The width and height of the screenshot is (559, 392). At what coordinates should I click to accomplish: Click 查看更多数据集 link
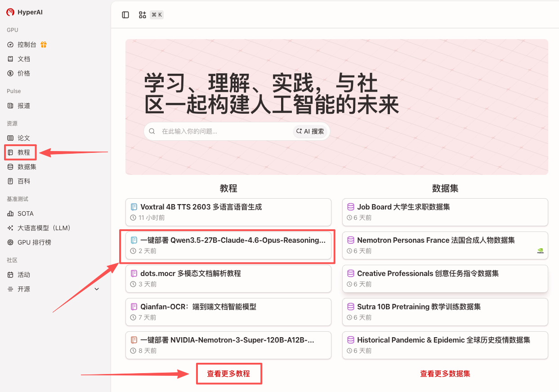click(x=445, y=374)
